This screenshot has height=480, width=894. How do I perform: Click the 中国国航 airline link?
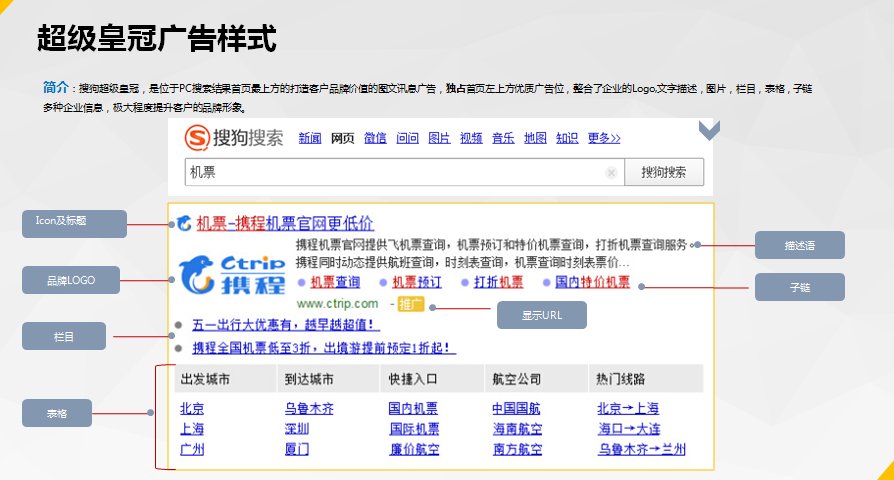pyautogui.click(x=516, y=409)
